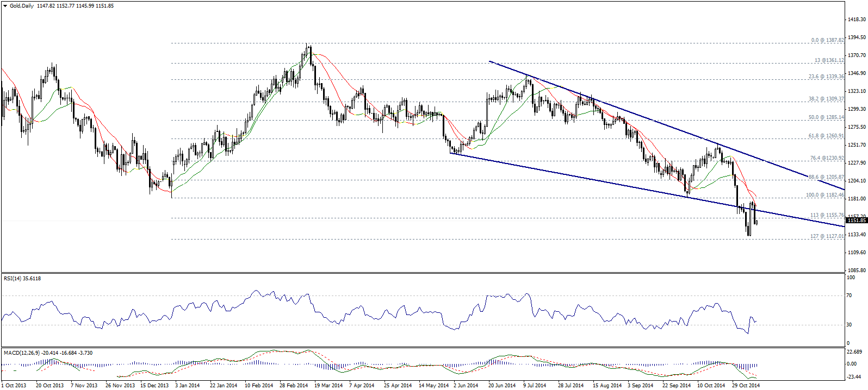
Task: Click the 3 Jan 2014 date label
Action: tap(188, 386)
